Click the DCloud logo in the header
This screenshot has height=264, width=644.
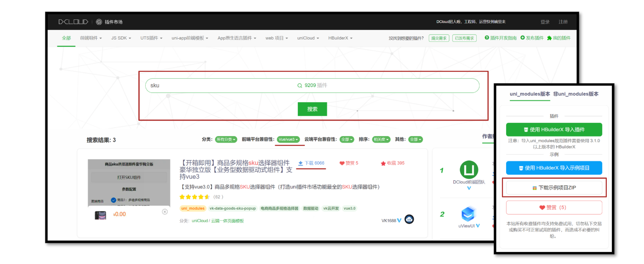tap(73, 22)
